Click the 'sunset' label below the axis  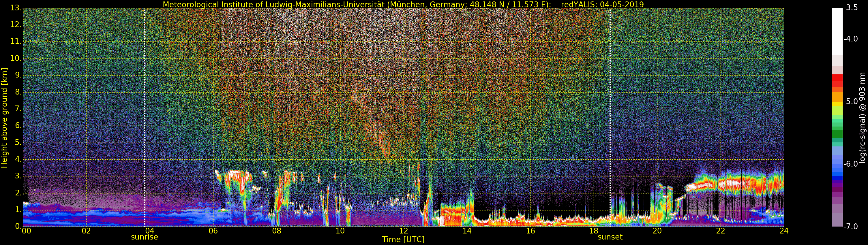coord(610,237)
